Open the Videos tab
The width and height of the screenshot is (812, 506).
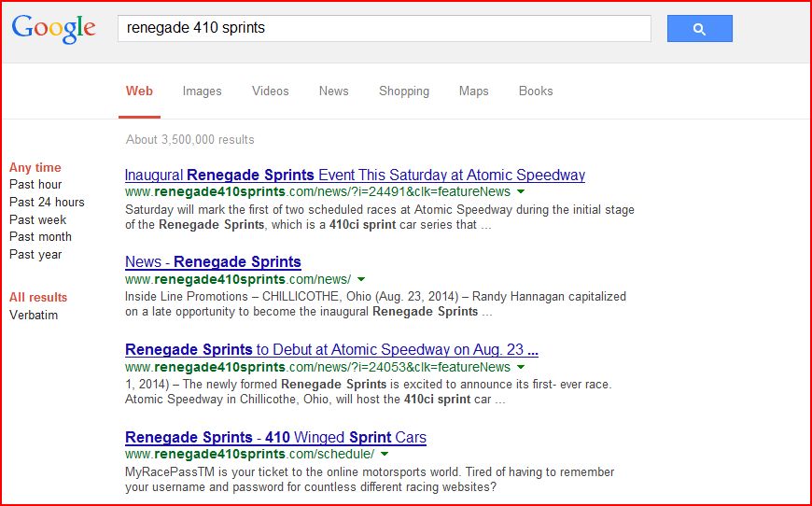pyautogui.click(x=270, y=91)
